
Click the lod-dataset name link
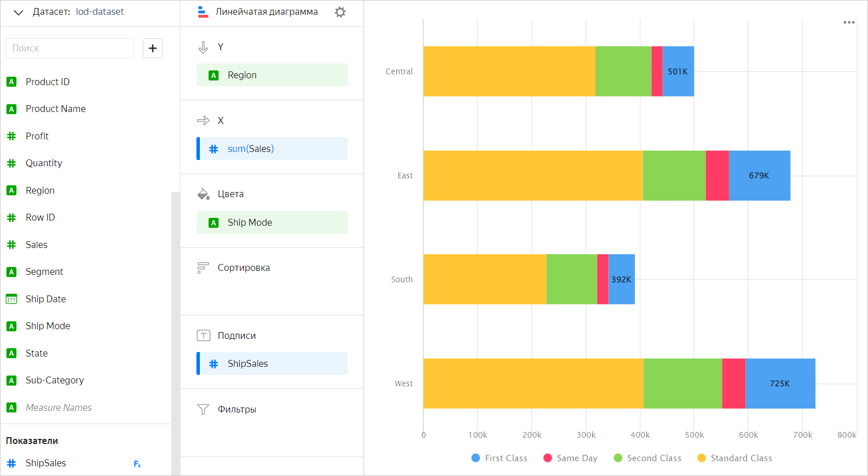click(x=100, y=12)
